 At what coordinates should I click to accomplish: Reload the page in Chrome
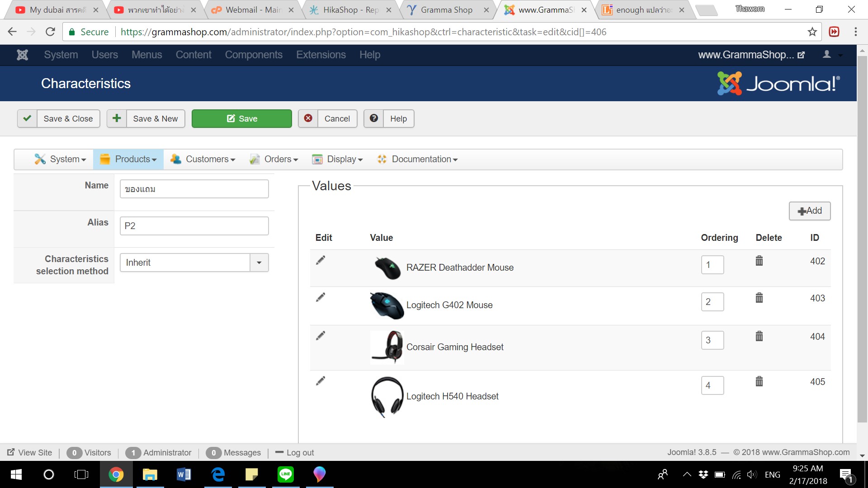click(50, 32)
